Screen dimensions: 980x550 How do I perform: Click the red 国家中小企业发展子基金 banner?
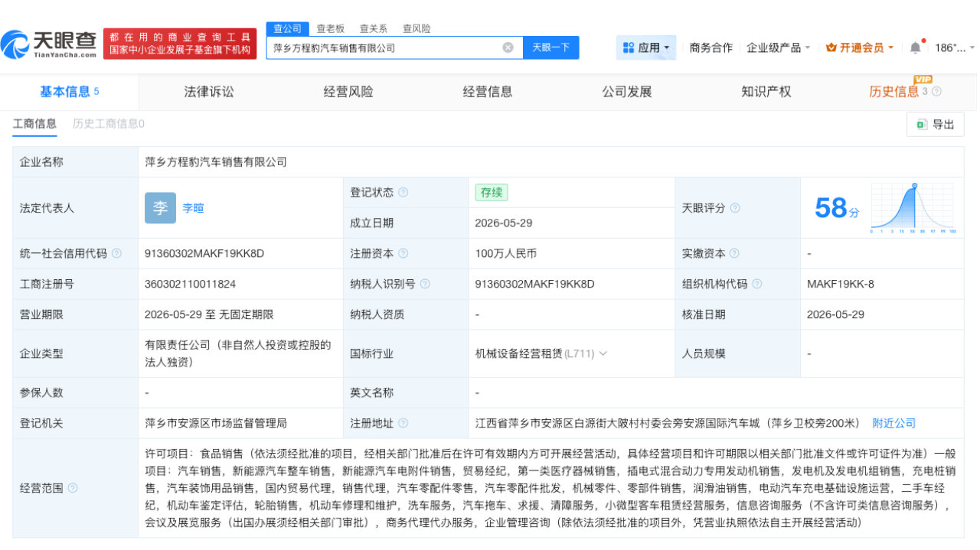pos(180,44)
